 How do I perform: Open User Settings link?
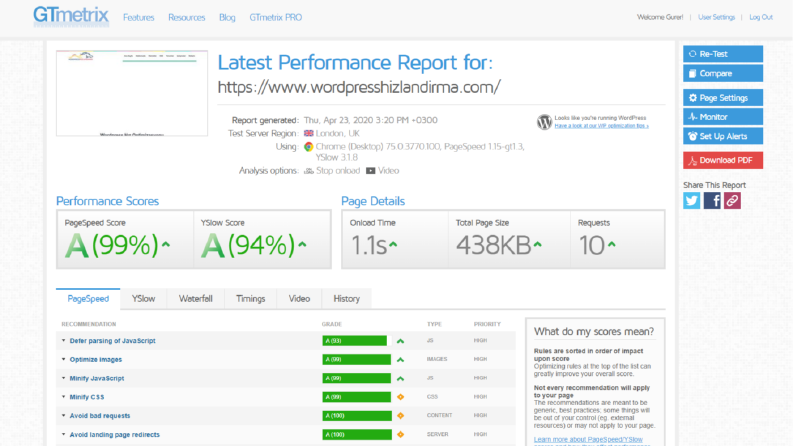(716, 17)
